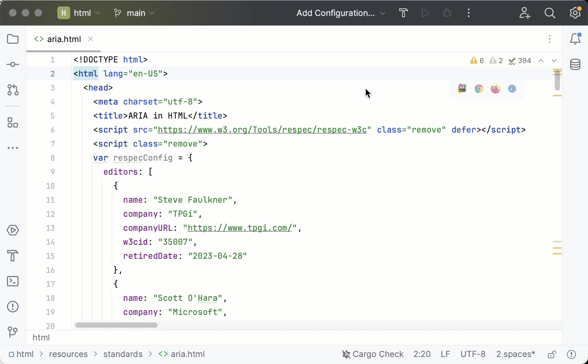Open the file in Chrome browser preview
This screenshot has height=364, width=588.
(478, 89)
